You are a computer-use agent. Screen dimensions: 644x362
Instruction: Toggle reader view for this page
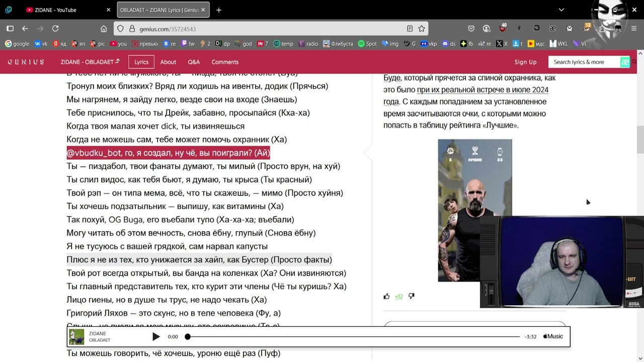pyautogui.click(x=410, y=29)
